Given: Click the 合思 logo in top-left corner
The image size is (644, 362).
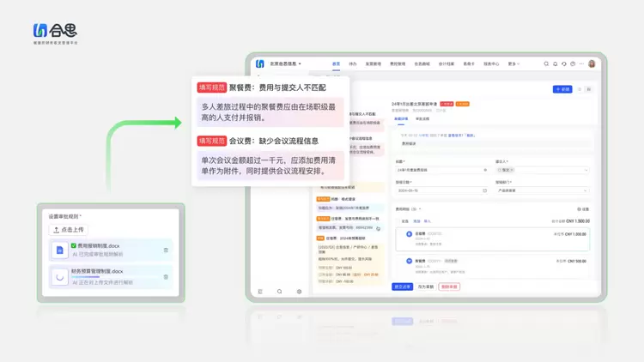Looking at the screenshot, I should 59,33.
